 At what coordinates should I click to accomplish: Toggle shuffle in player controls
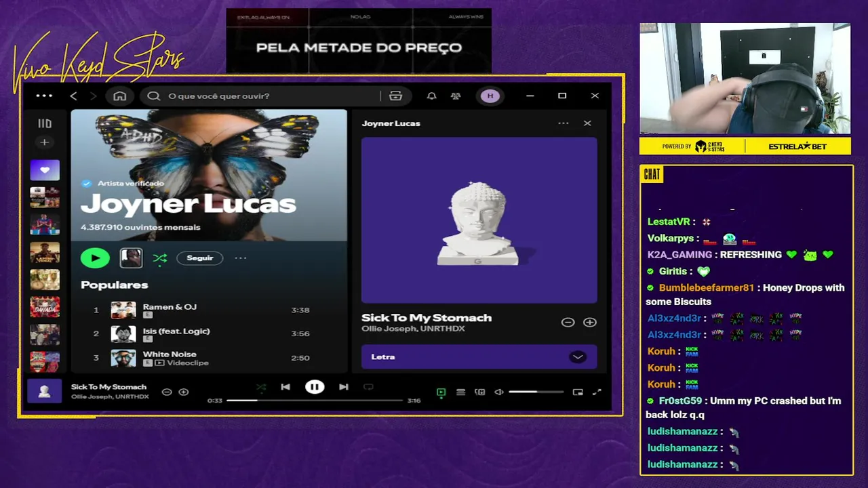point(261,387)
